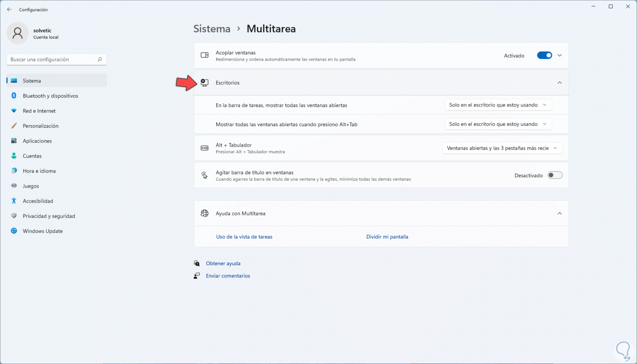Click the search magnifier icon
This screenshot has width=637, height=364.
[100, 59]
